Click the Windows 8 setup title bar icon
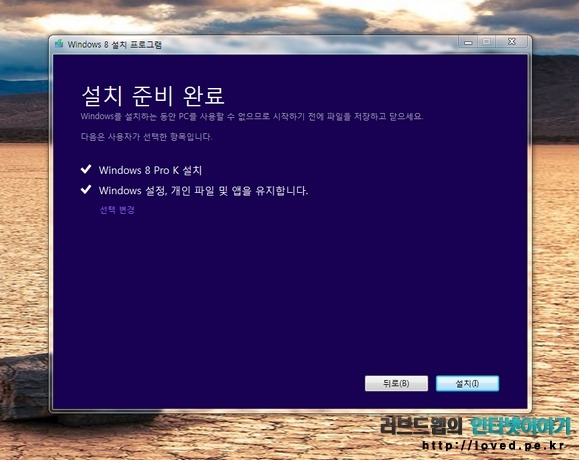 tap(59, 44)
